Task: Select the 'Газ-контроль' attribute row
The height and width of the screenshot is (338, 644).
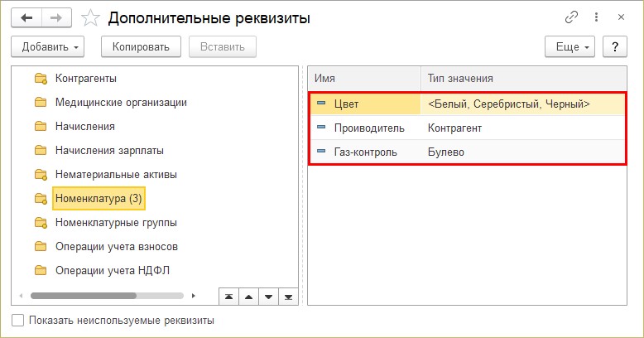Action: tap(365, 152)
